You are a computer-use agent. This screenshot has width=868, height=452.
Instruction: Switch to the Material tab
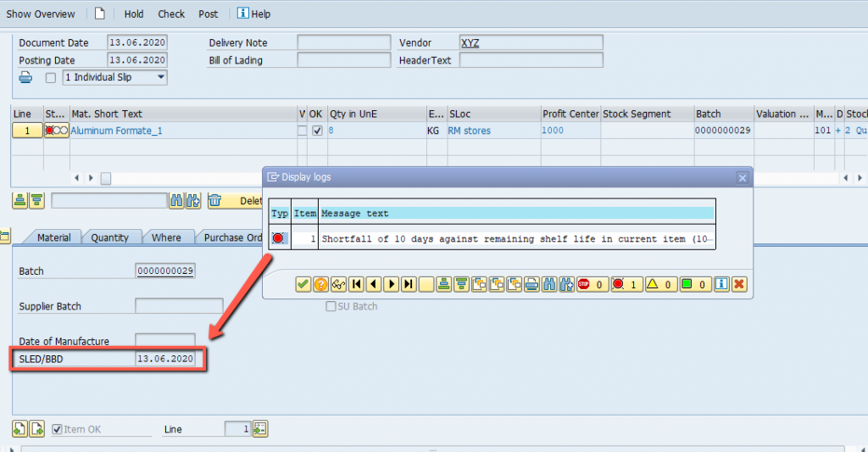53,237
